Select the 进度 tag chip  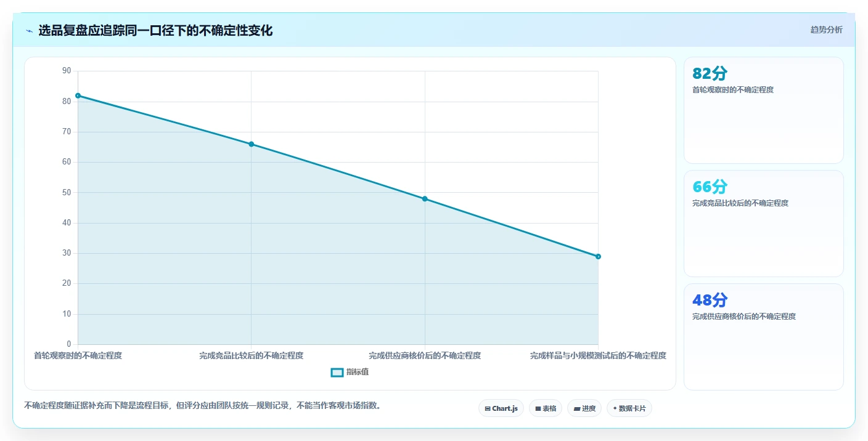pyautogui.click(x=584, y=408)
